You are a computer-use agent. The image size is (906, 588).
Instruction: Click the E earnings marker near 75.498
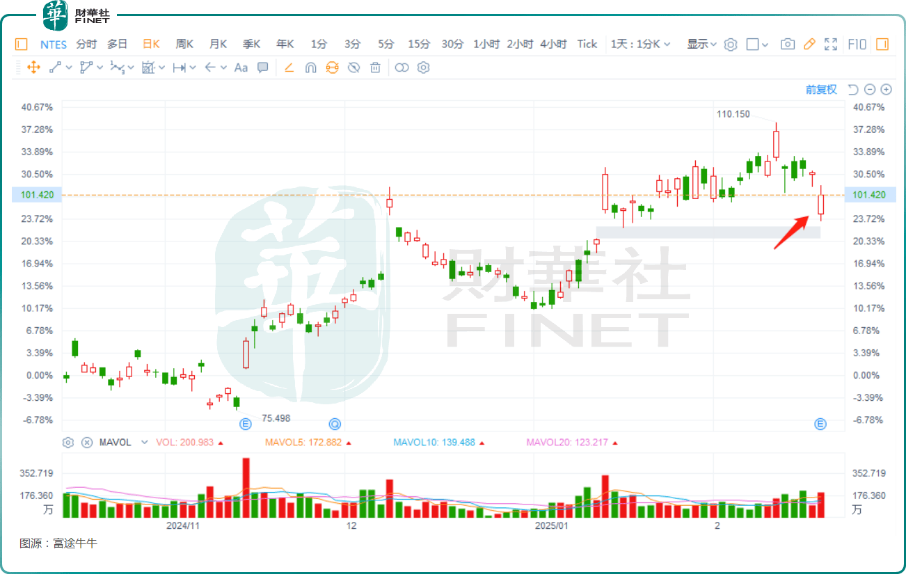point(245,424)
